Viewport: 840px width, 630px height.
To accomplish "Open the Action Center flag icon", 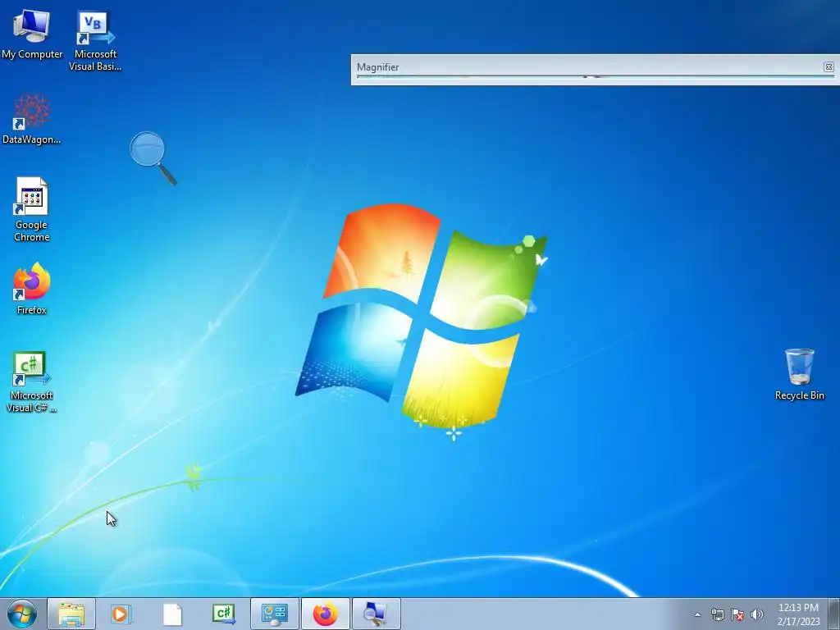I will click(x=737, y=614).
